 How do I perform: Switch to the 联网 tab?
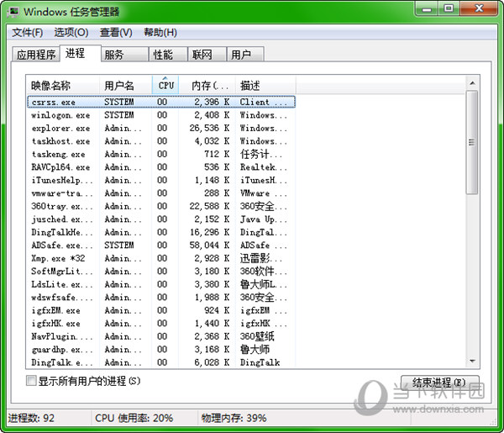[202, 55]
